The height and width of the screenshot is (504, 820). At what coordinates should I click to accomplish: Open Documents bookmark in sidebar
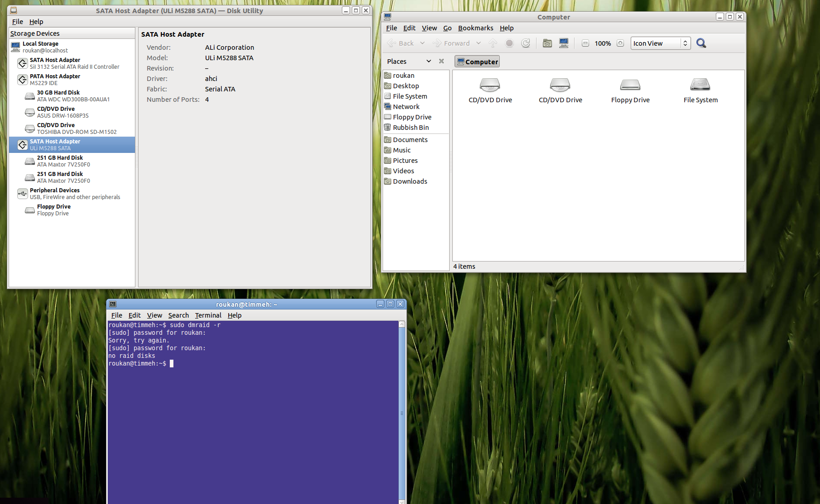click(416, 140)
